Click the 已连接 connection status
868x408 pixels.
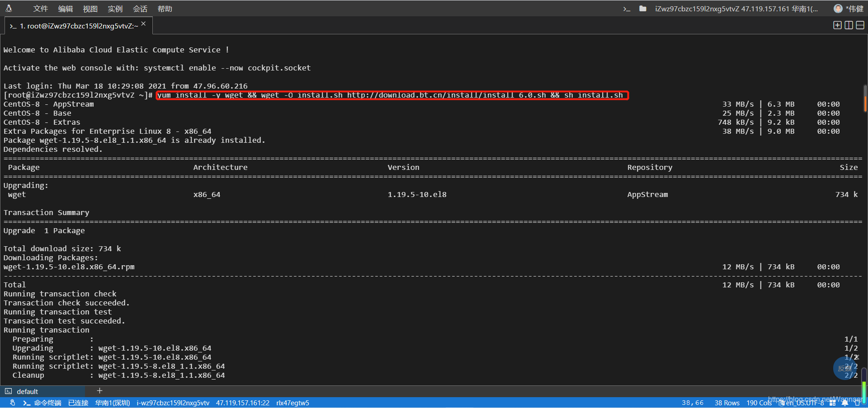(78, 403)
